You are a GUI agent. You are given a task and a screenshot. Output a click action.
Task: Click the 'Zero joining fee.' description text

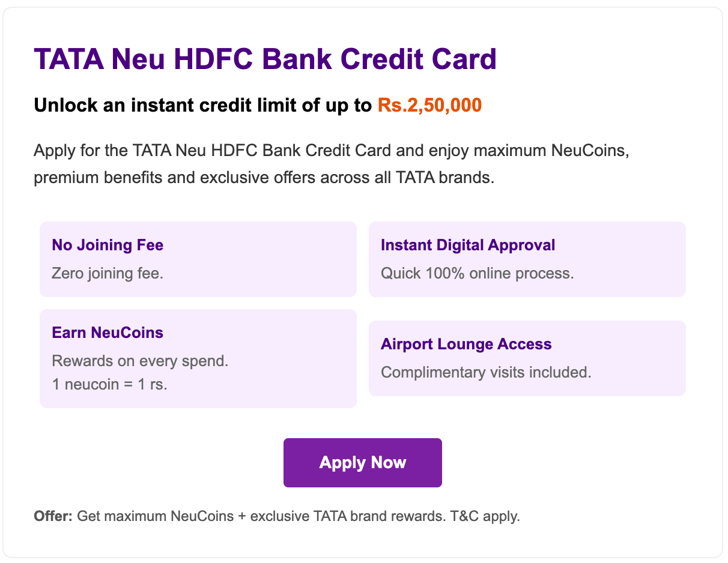pos(108,274)
